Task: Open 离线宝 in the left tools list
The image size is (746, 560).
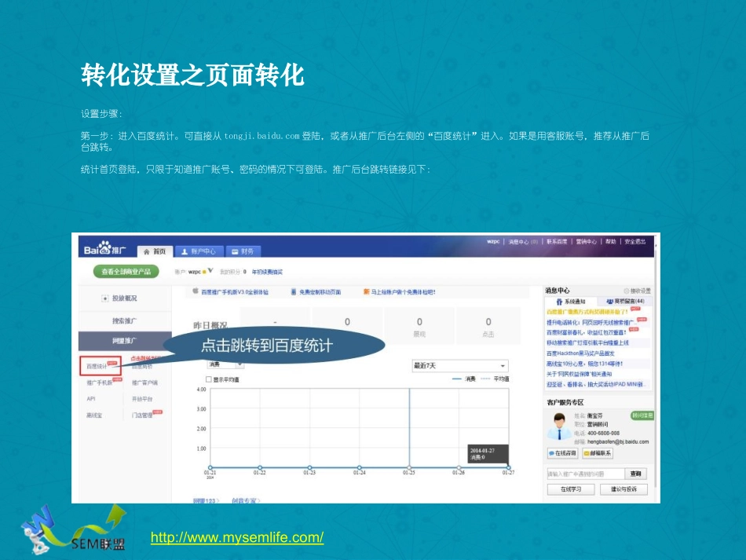Action: 94,415
